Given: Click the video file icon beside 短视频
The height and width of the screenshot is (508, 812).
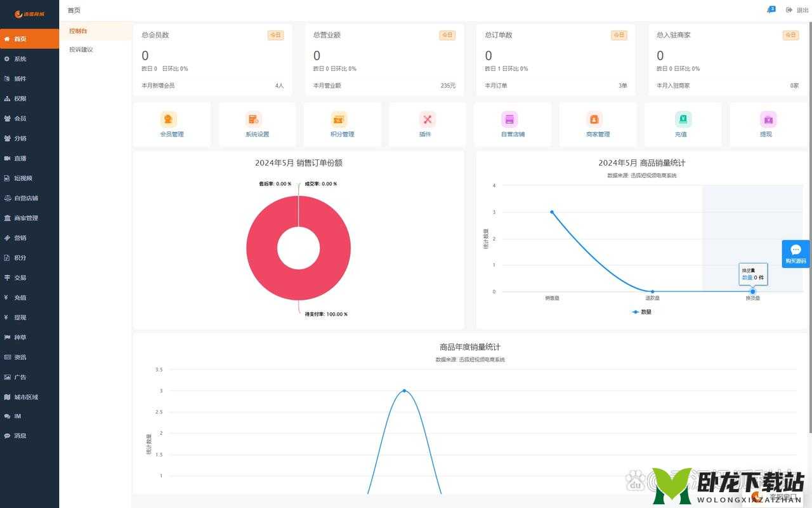Looking at the screenshot, I should [7, 178].
